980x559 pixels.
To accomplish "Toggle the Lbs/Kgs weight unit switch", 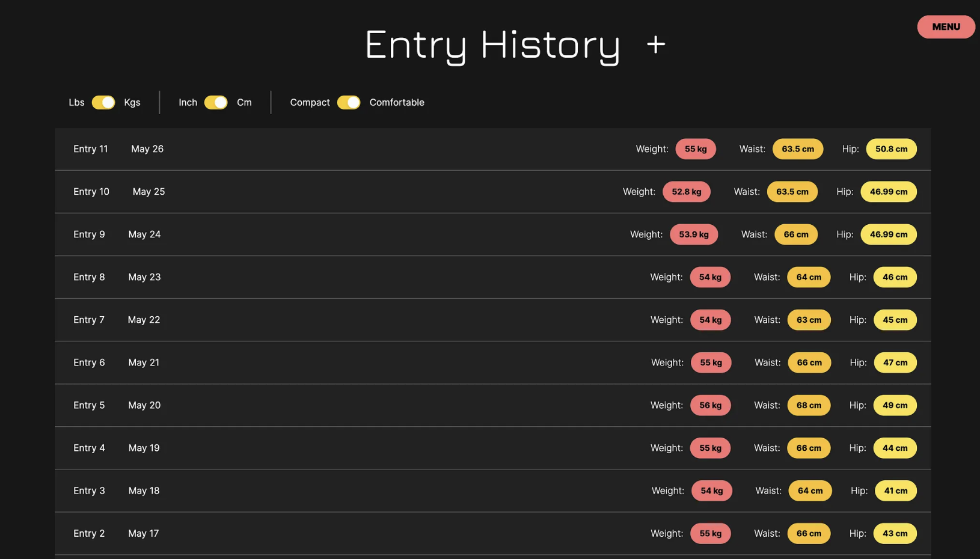I will coord(103,103).
